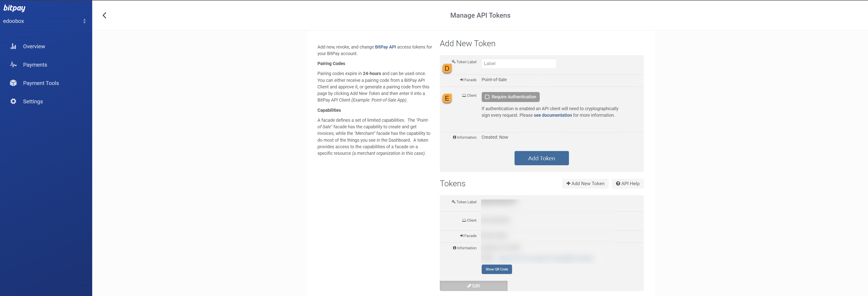The height and width of the screenshot is (296, 868).
Task: Click the BitPay logo
Action: point(14,8)
